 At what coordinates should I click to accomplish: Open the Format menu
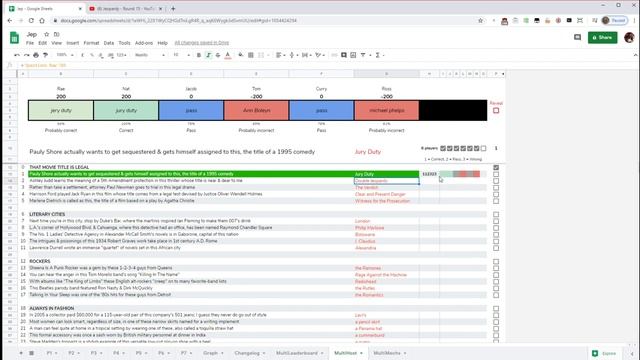pos(91,43)
